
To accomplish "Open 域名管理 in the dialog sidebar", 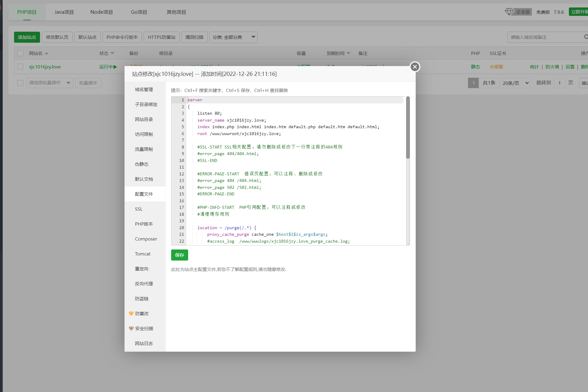I will pyautogui.click(x=145, y=89).
